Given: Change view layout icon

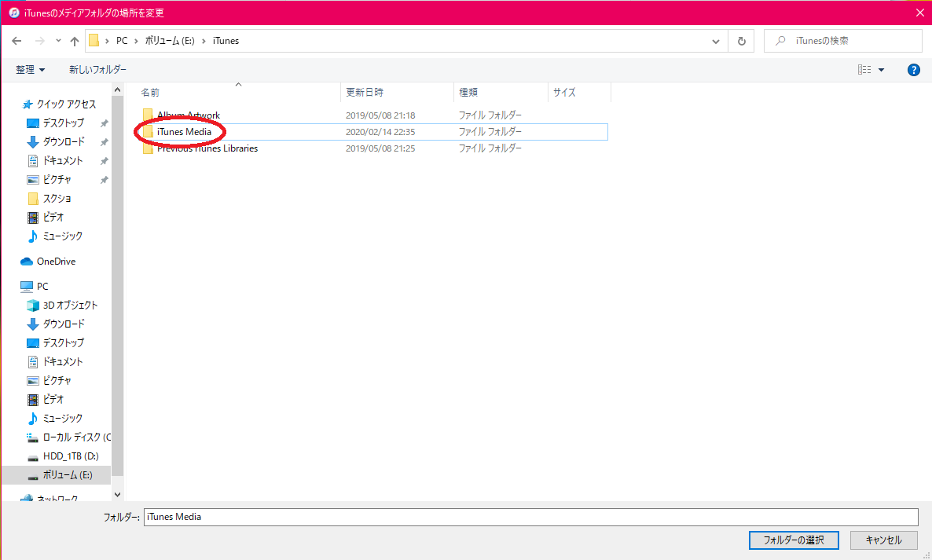Looking at the screenshot, I should click(864, 70).
